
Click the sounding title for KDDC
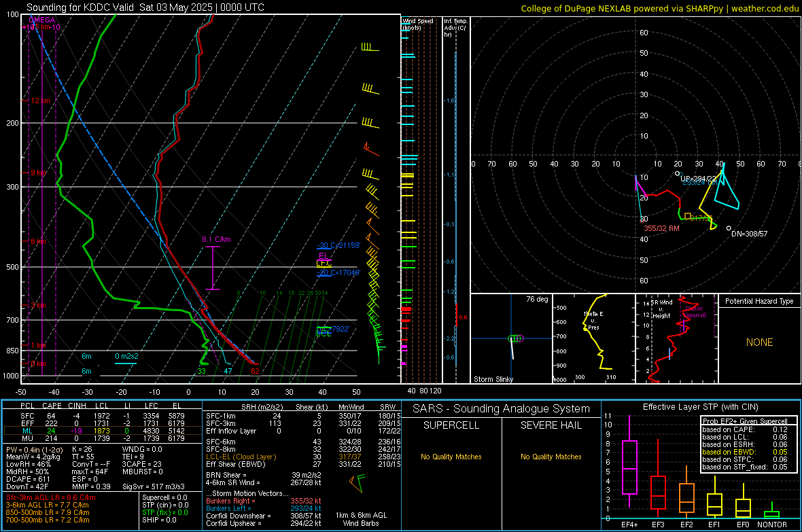(x=145, y=7)
